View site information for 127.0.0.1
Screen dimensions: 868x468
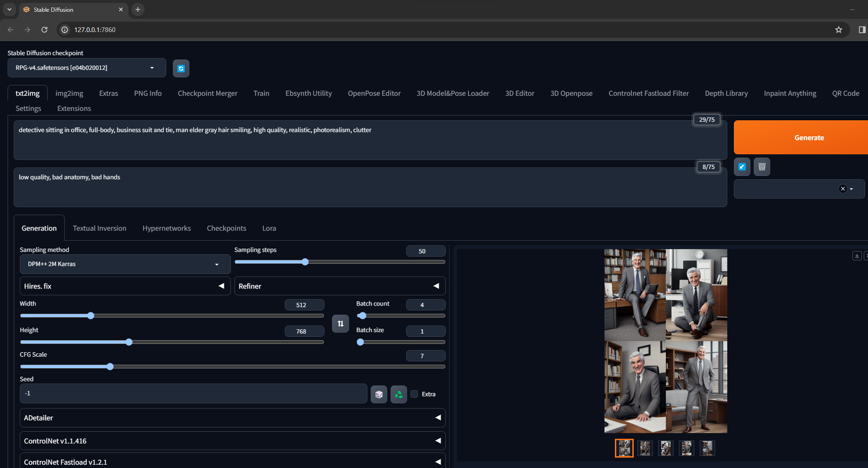(x=65, y=30)
